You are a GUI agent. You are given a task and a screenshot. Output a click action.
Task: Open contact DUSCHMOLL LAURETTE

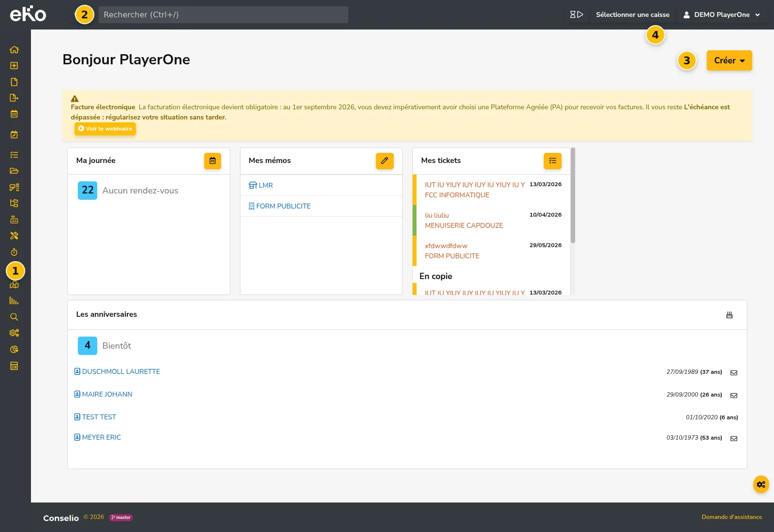click(117, 371)
